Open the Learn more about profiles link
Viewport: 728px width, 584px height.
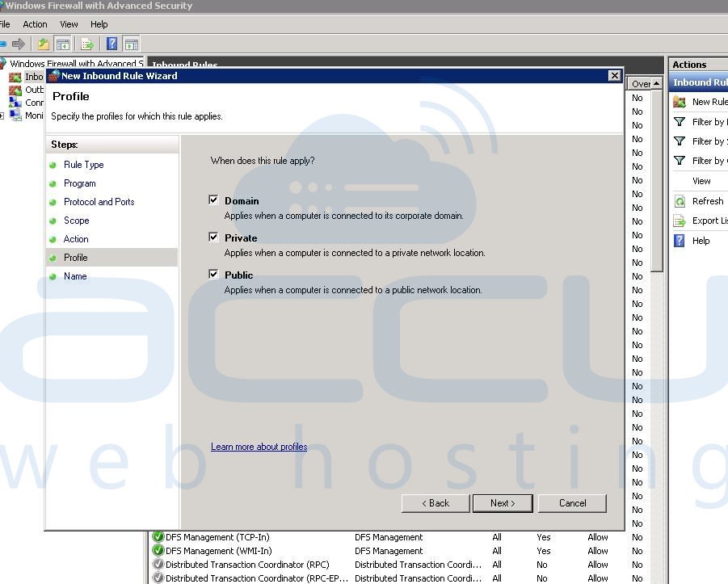coord(259,447)
